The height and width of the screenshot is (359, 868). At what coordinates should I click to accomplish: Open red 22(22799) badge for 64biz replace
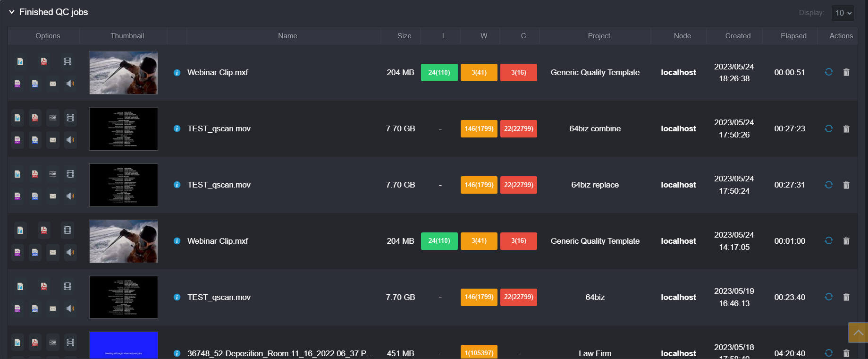[519, 185]
